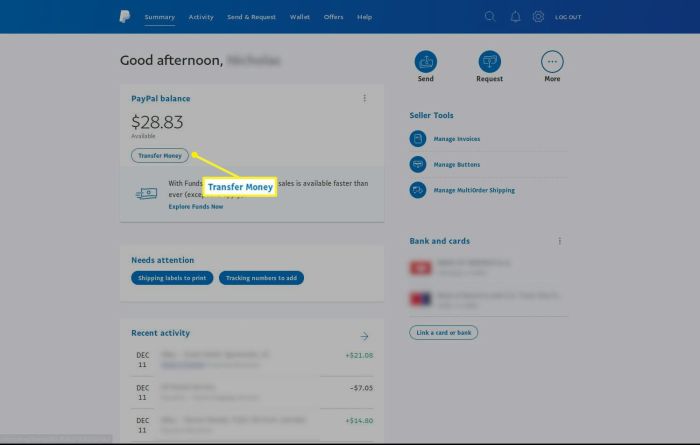This screenshot has height=445, width=700.
Task: Click Explore Funds Now link
Action: click(x=196, y=207)
